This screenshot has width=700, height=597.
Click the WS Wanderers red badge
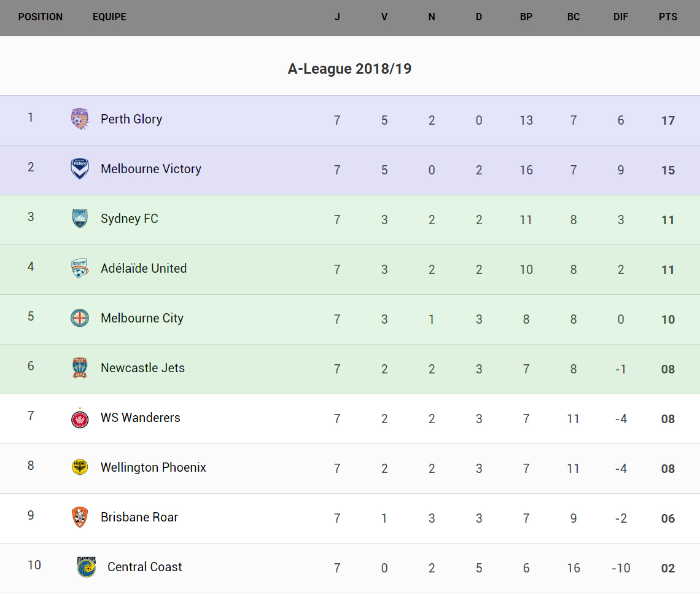[x=80, y=418]
